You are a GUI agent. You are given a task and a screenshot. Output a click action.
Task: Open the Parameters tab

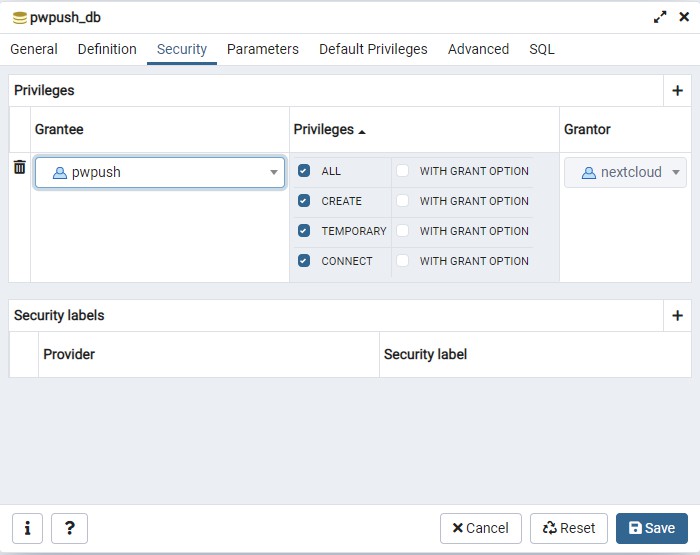(262, 49)
